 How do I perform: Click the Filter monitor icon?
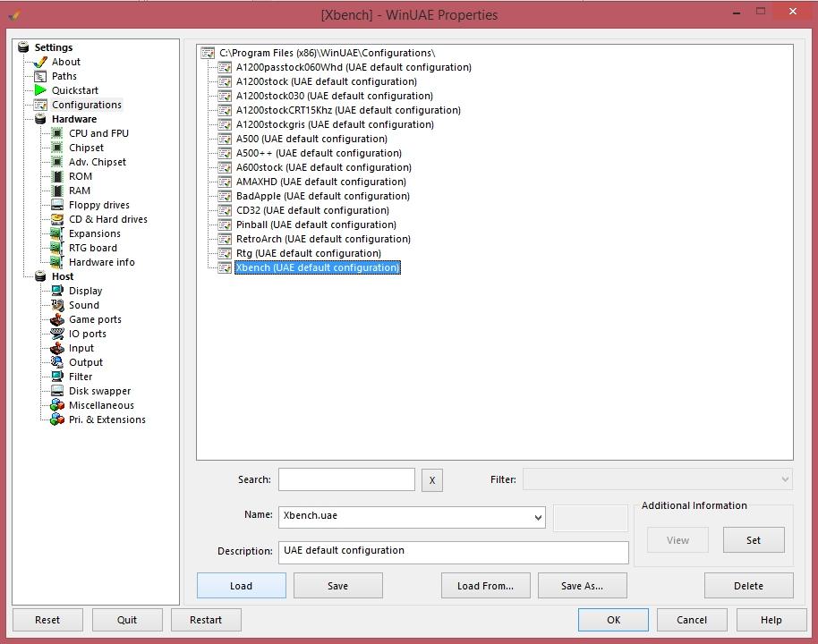coord(57,377)
